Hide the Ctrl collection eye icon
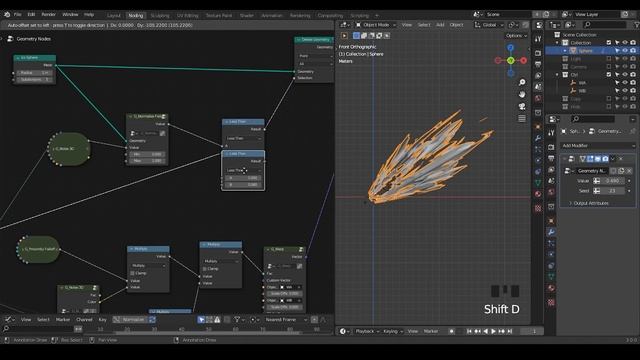The height and width of the screenshot is (360, 640). [625, 75]
